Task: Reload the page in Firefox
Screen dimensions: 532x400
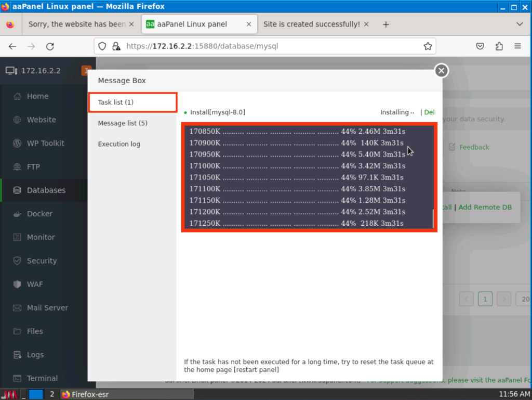Action: (x=50, y=46)
